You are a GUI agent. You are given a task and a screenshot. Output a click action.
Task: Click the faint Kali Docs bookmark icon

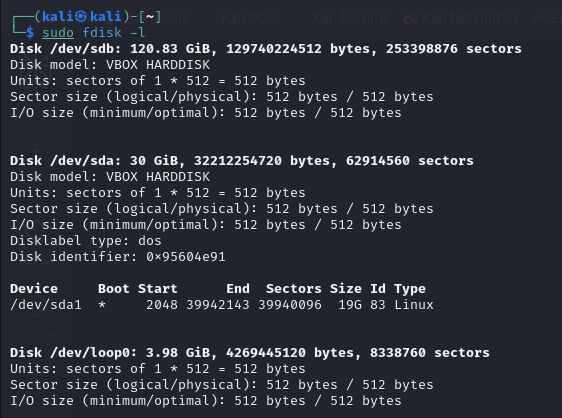coord(209,18)
